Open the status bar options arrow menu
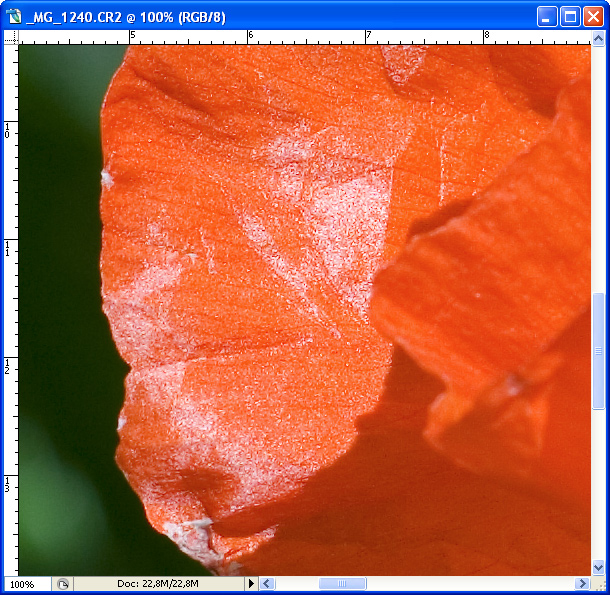This screenshot has height=595, width=610. point(251,583)
